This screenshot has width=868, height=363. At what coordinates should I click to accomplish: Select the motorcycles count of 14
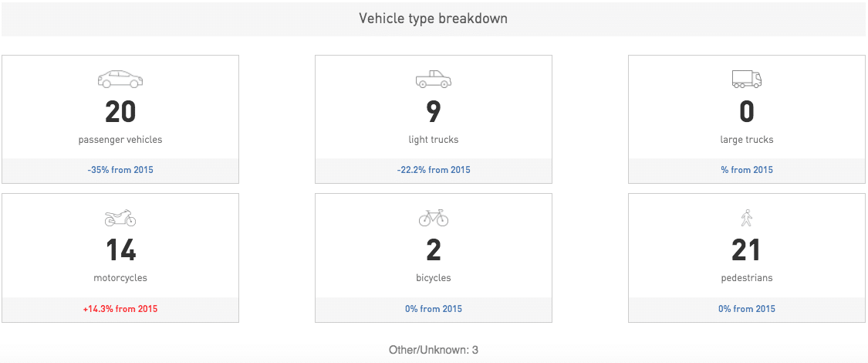point(120,250)
